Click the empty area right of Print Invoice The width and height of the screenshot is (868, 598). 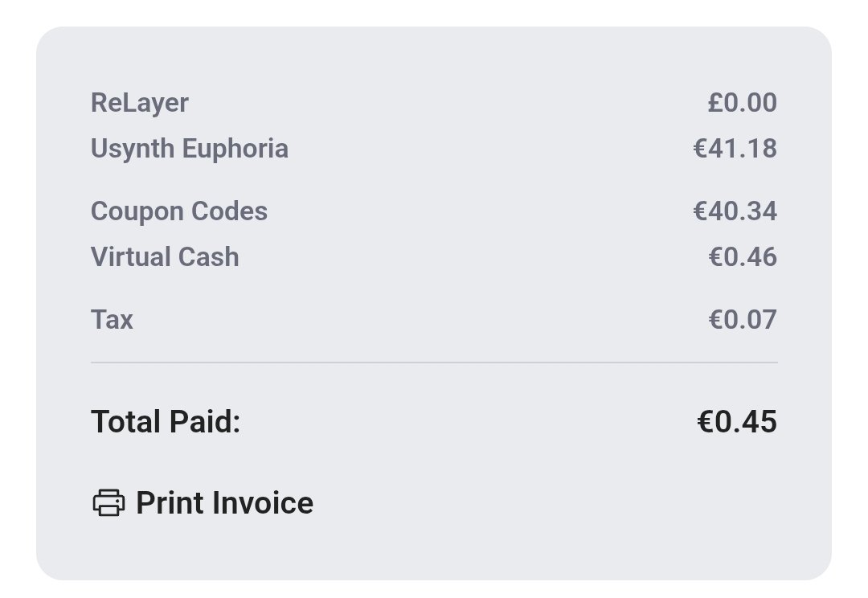click(x=563, y=503)
